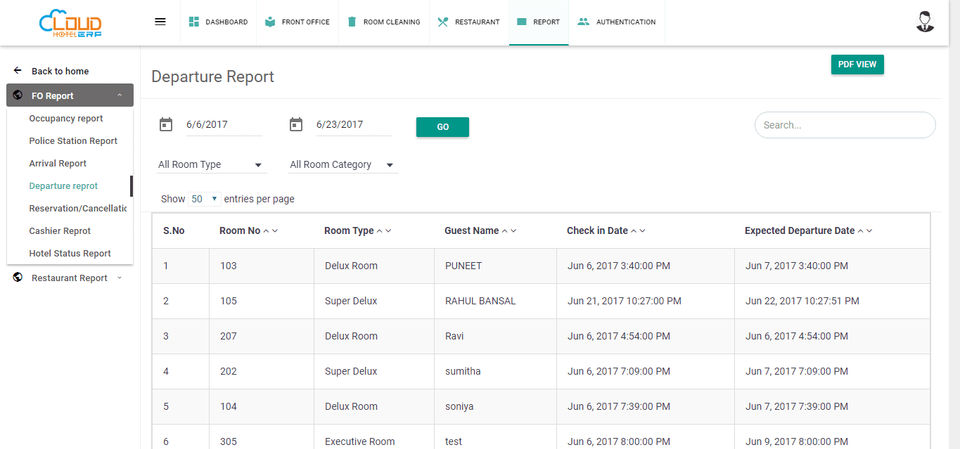Open the end date calendar icon

[296, 125]
